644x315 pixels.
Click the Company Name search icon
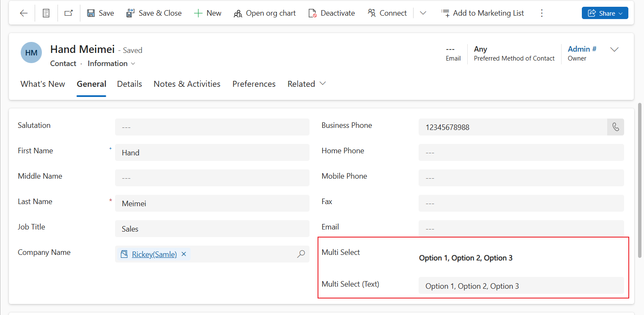click(x=301, y=254)
